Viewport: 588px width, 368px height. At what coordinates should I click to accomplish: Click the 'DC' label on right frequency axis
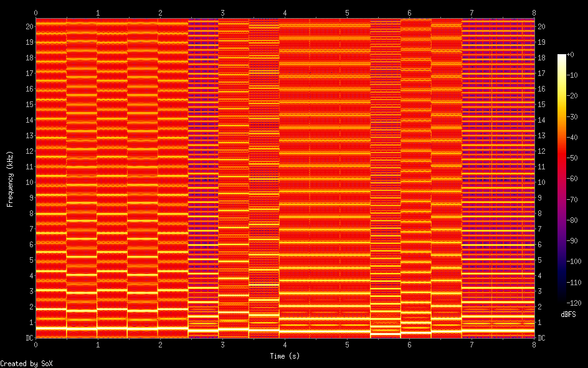pos(541,338)
